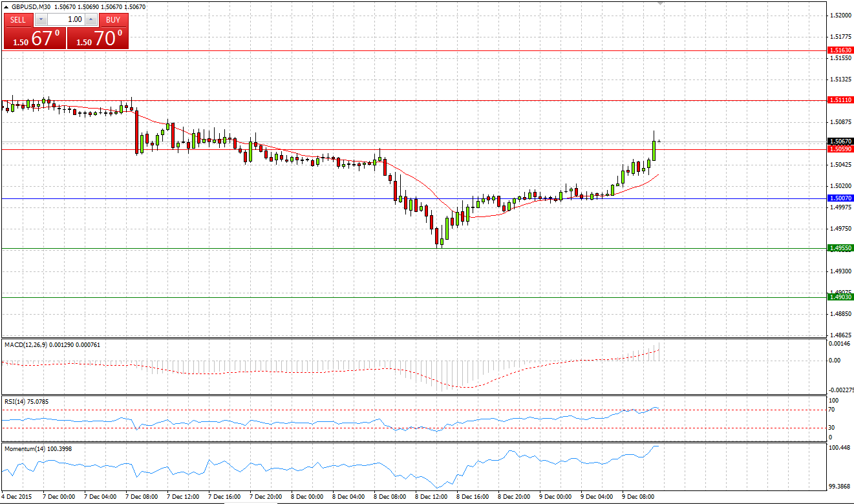Decrease trade volume with down arrow

41,19
